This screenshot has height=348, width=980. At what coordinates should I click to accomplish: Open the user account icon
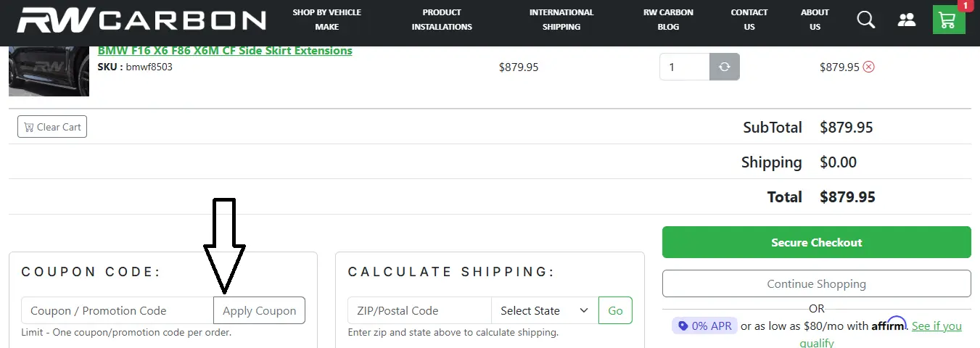(x=907, y=20)
